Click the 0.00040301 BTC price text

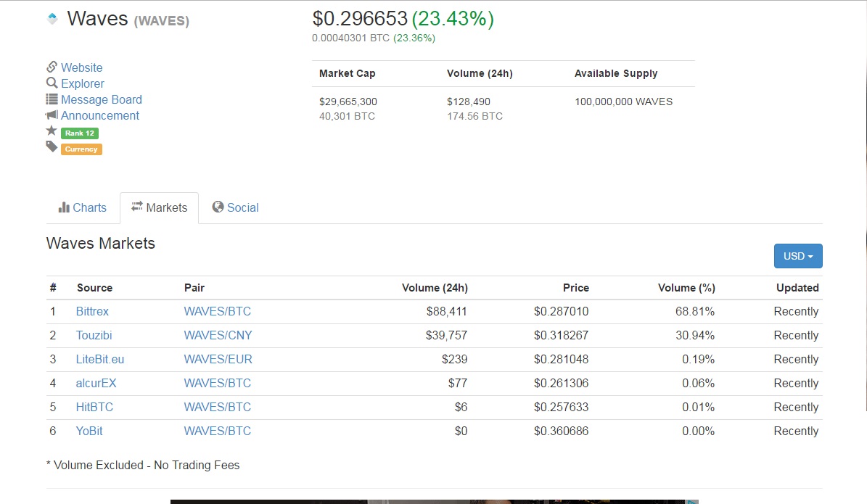(x=350, y=38)
